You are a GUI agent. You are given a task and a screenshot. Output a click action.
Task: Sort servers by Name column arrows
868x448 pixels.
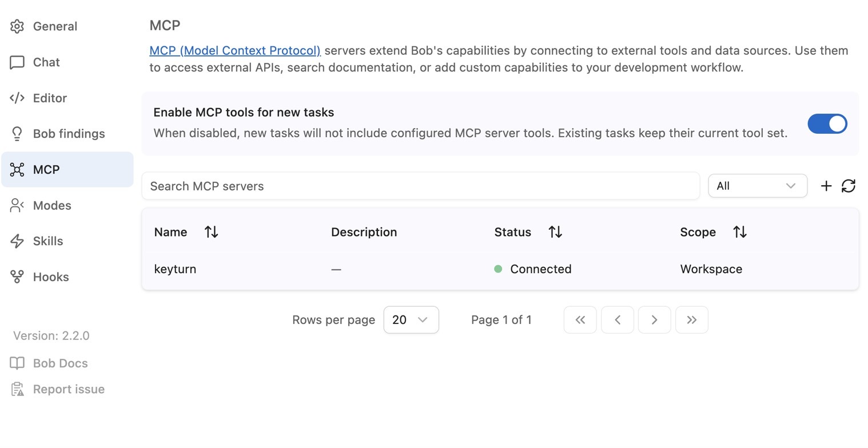[x=212, y=232]
